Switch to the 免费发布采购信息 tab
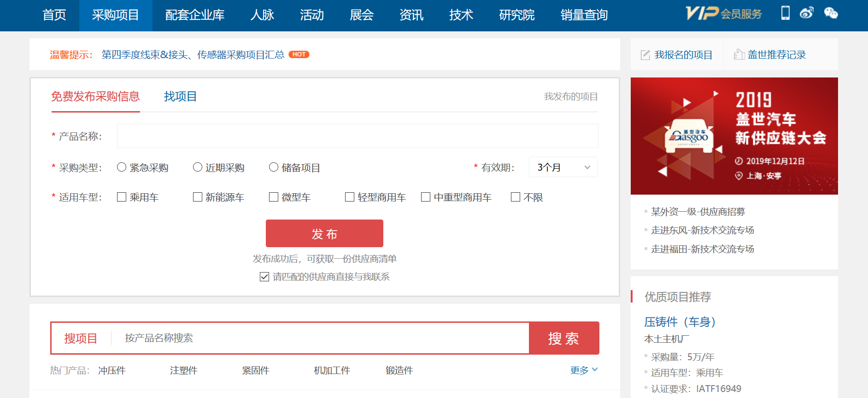This screenshot has width=868, height=398. pos(95,96)
